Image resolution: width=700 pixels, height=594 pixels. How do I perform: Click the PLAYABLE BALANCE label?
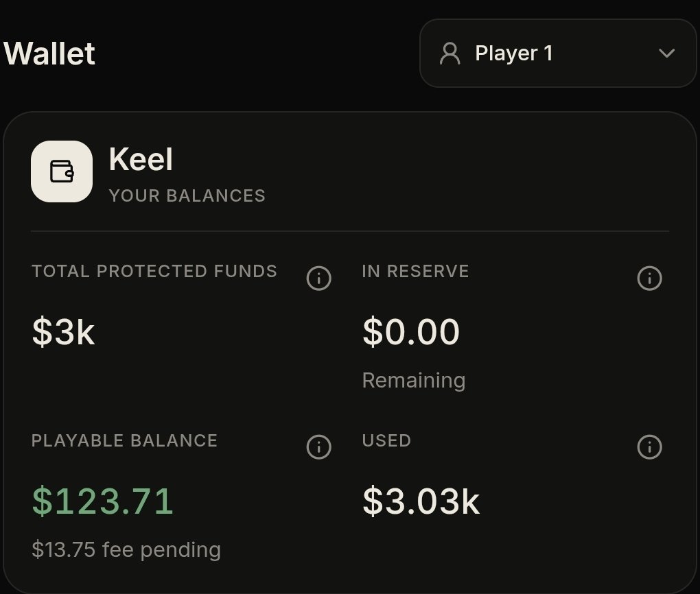124,441
